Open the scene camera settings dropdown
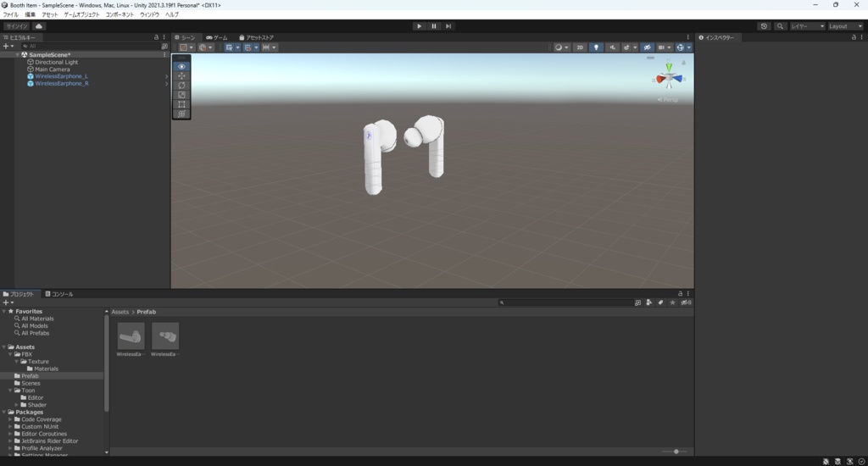This screenshot has width=868, height=466. click(x=665, y=47)
